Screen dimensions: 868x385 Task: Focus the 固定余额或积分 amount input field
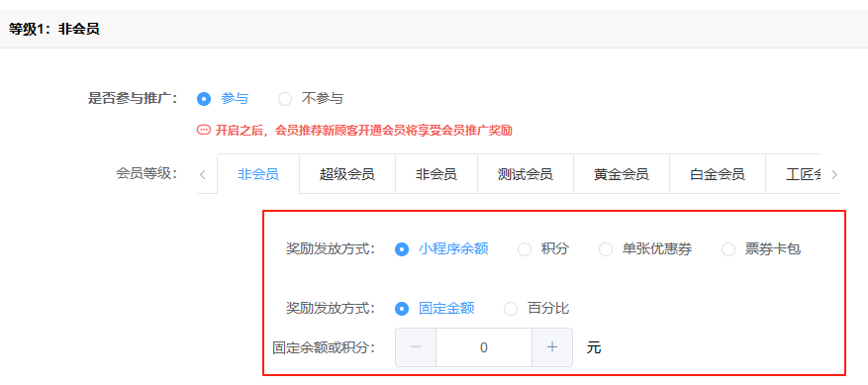[x=484, y=347]
